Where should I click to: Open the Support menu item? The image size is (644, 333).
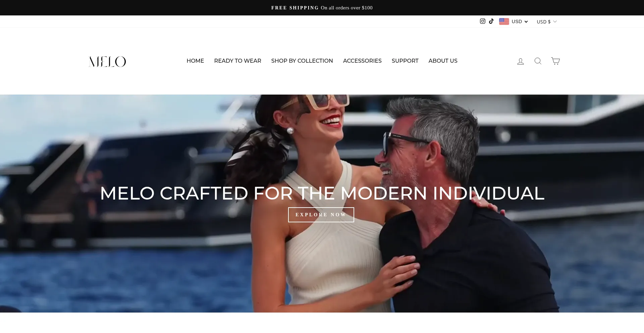(x=405, y=61)
